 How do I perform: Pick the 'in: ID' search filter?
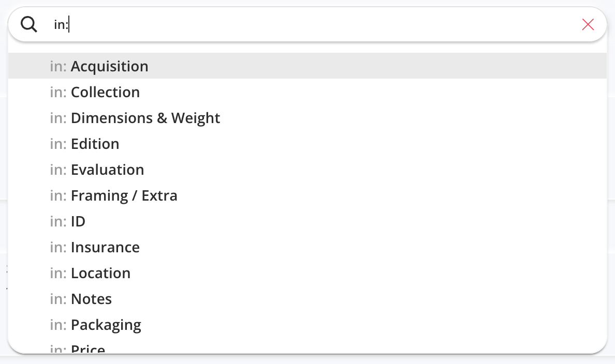(307, 221)
